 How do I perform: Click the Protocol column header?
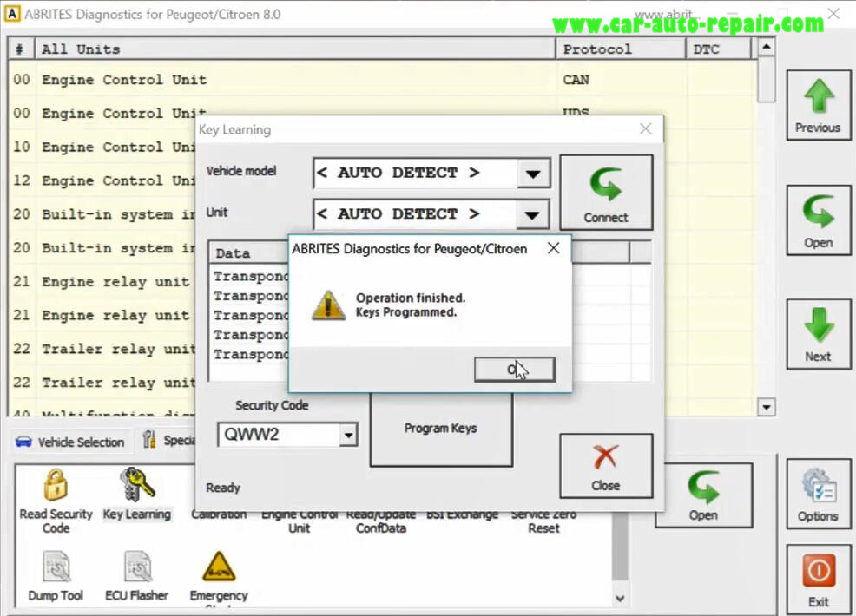(621, 49)
